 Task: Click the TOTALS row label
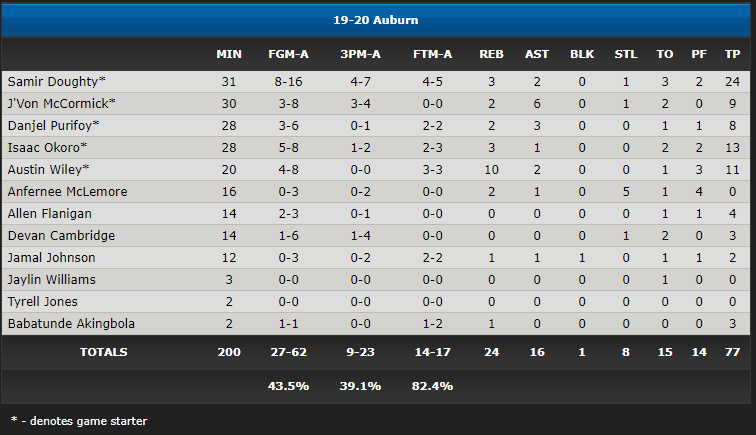(x=104, y=352)
